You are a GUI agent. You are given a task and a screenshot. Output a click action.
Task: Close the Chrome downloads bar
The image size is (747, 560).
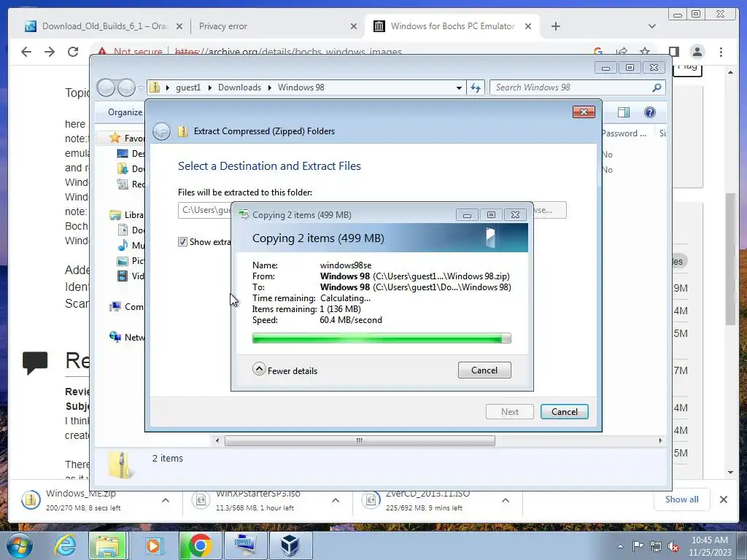pyautogui.click(x=723, y=499)
